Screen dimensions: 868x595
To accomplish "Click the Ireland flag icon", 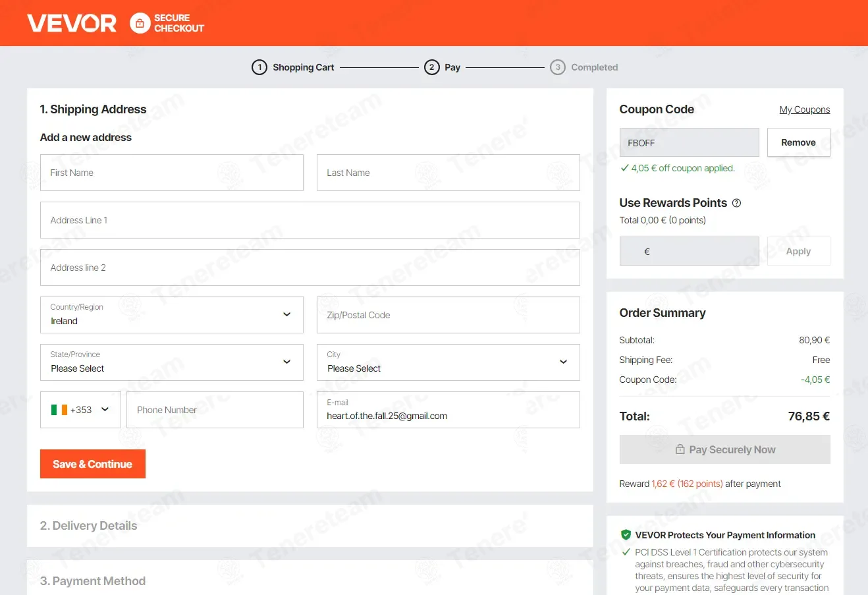I will [x=59, y=410].
